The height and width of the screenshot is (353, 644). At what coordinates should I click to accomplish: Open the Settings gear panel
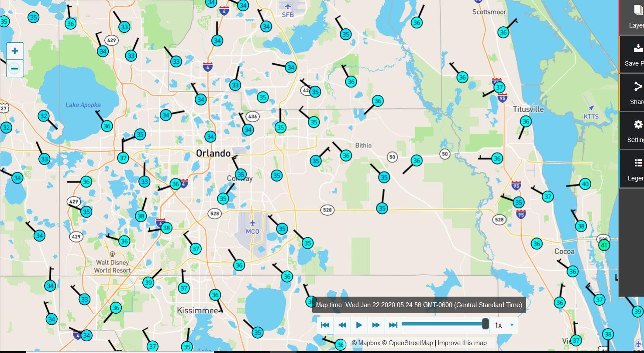click(637, 130)
